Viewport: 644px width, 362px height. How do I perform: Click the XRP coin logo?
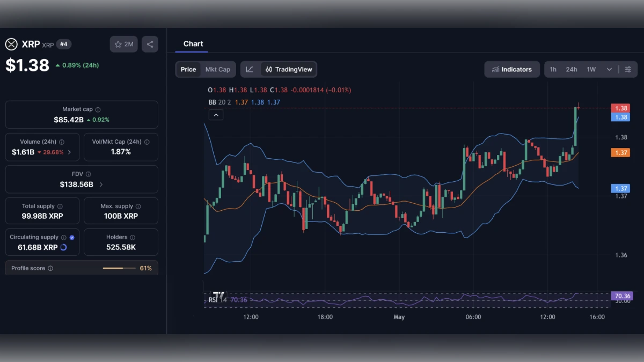click(11, 45)
